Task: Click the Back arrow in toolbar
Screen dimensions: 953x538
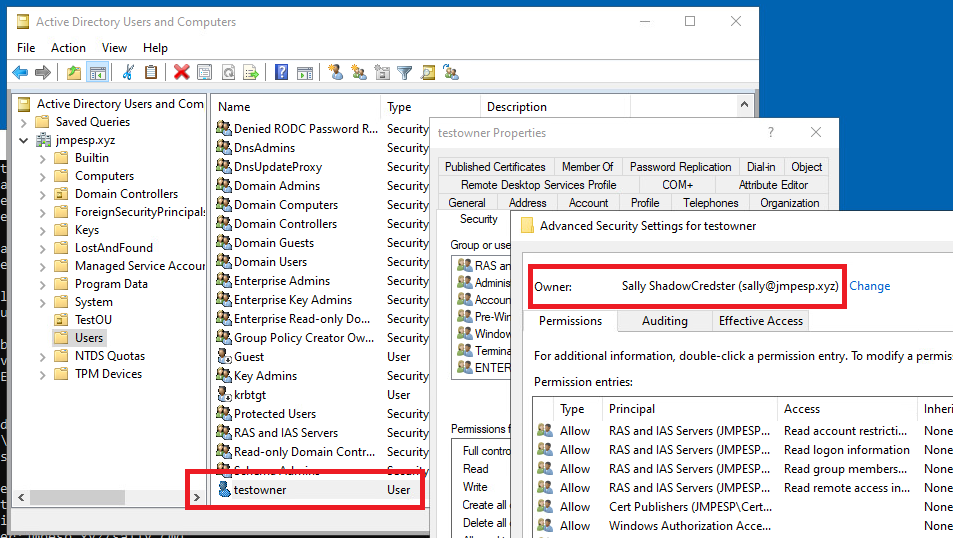Action: click(20, 73)
